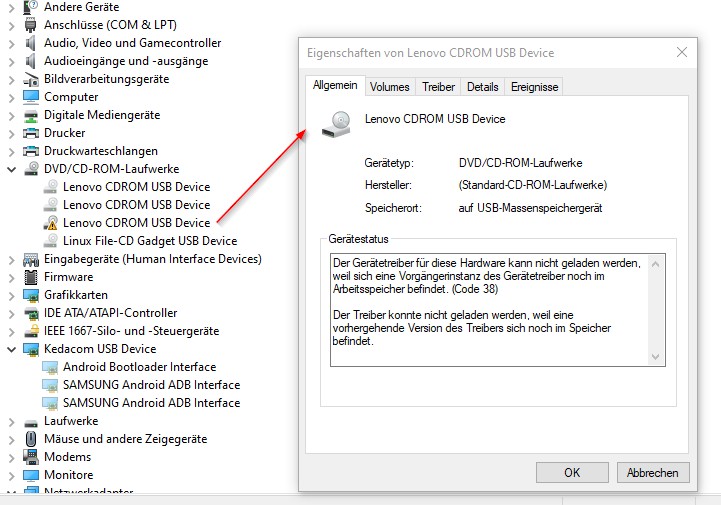Viewport: 721px width, 505px height.
Task: Expand the Monitore node
Action: tap(11, 475)
